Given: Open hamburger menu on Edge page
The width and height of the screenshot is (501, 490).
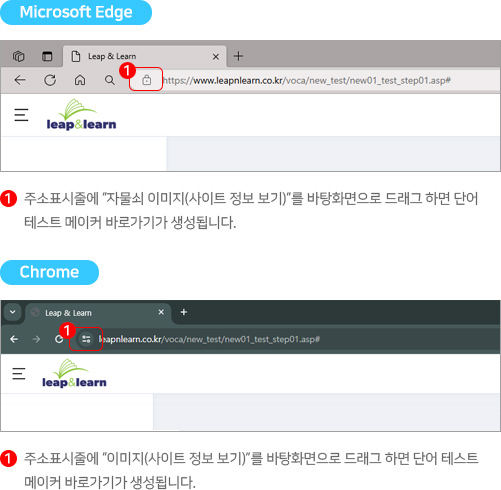Looking at the screenshot, I should [21, 115].
